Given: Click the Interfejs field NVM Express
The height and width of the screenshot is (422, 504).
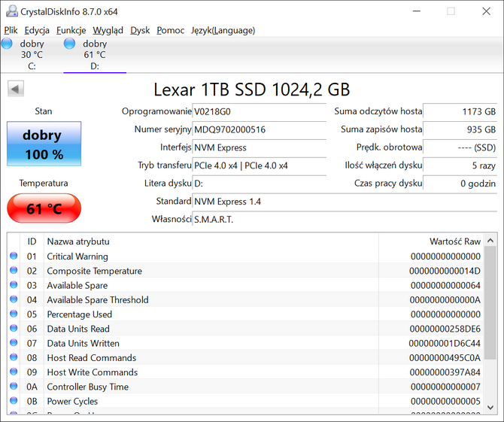Looking at the screenshot, I should [x=259, y=147].
